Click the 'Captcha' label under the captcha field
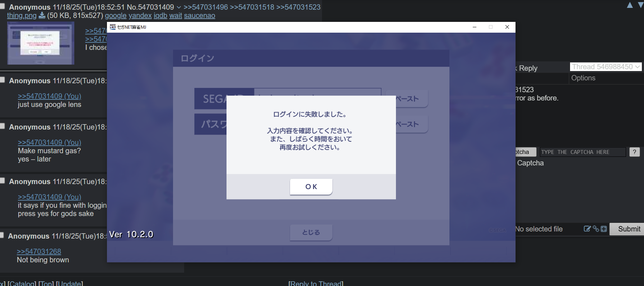Viewport: 644px width, 286px height. click(x=531, y=163)
